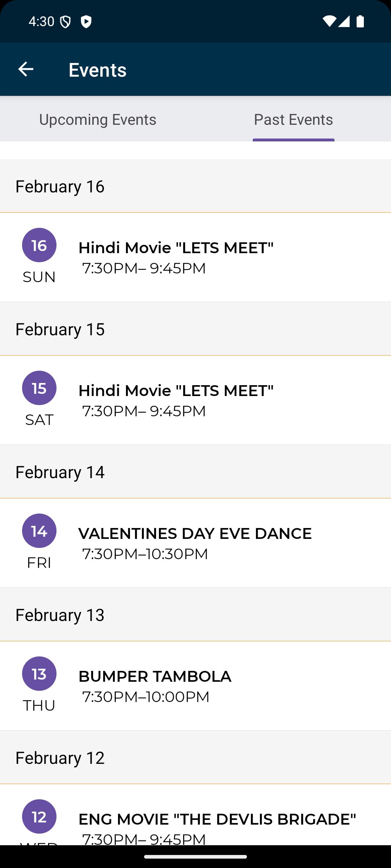Image resolution: width=391 pixels, height=868 pixels.
Task: Open ENG MOVIE "THE DEVLIS BRIGADE" event
Action: 195,815
